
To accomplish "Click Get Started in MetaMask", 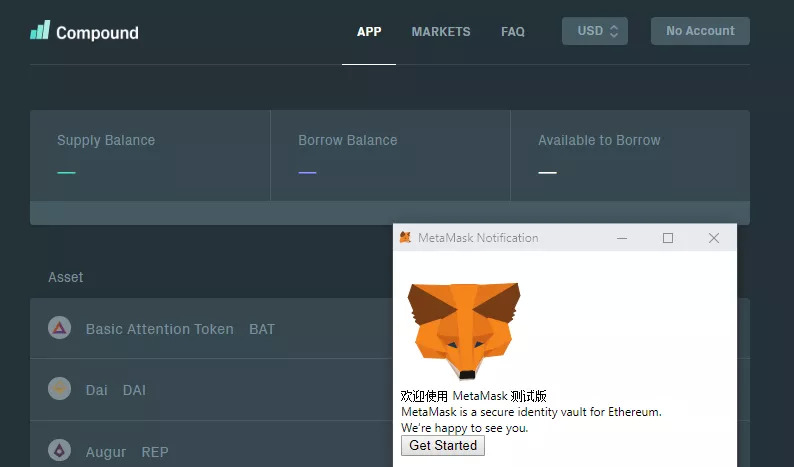I will (x=443, y=445).
